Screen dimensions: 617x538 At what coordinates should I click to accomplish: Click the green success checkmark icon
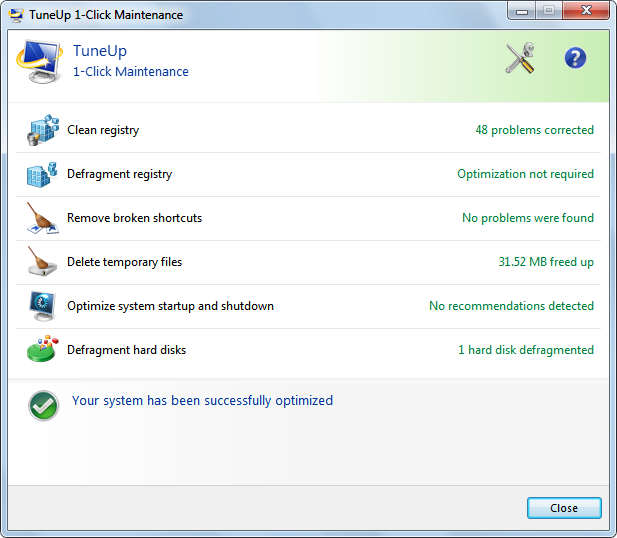tap(44, 406)
